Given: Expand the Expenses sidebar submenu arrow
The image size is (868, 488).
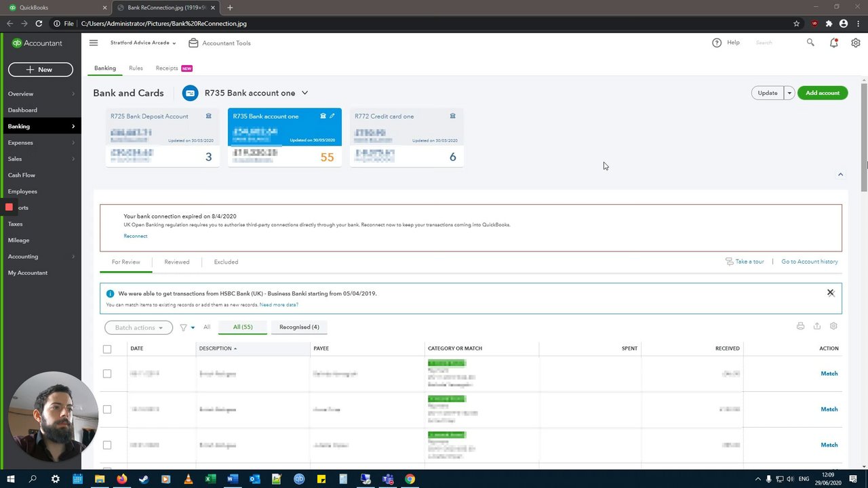Looking at the screenshot, I should (x=73, y=142).
